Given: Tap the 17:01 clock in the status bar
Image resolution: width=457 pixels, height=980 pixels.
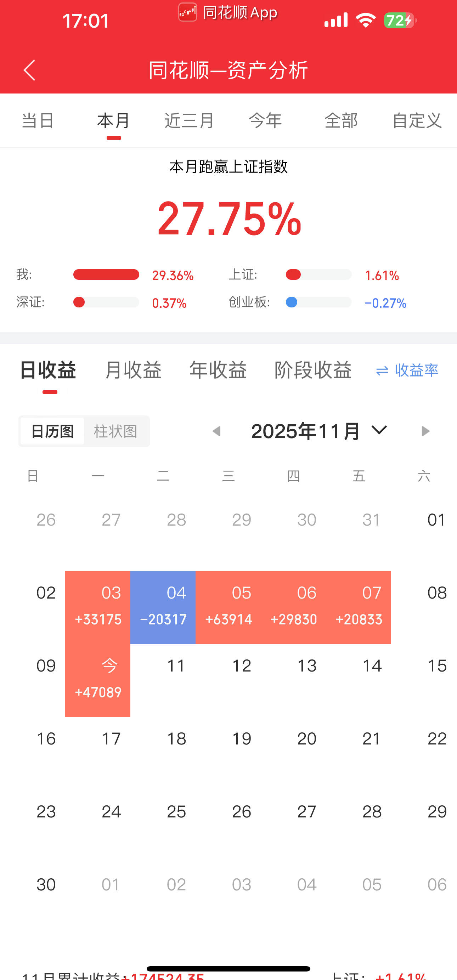Looking at the screenshot, I should tap(86, 21).
